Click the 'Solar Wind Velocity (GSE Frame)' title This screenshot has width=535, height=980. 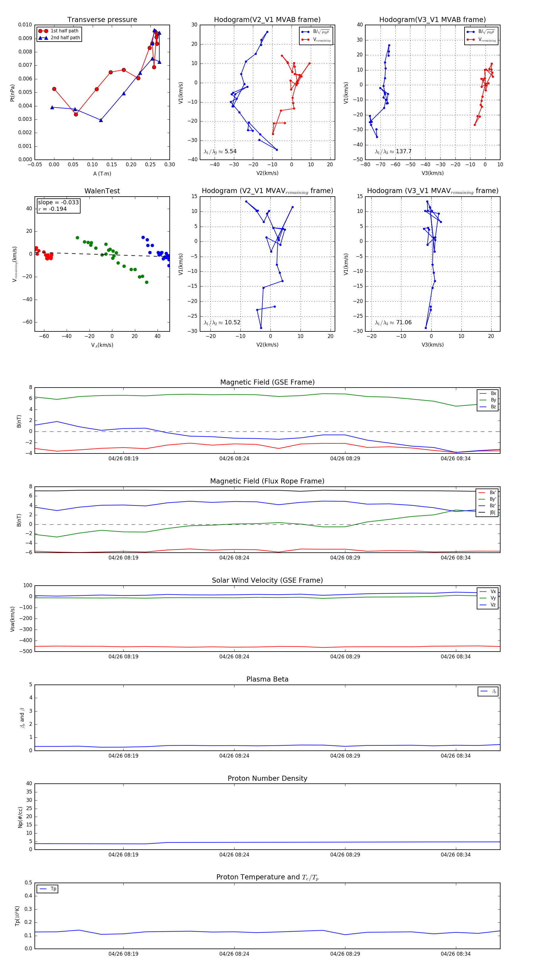[x=267, y=580]
